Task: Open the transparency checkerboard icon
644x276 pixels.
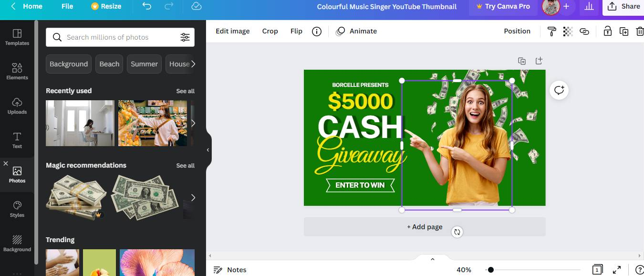Action: (x=568, y=32)
